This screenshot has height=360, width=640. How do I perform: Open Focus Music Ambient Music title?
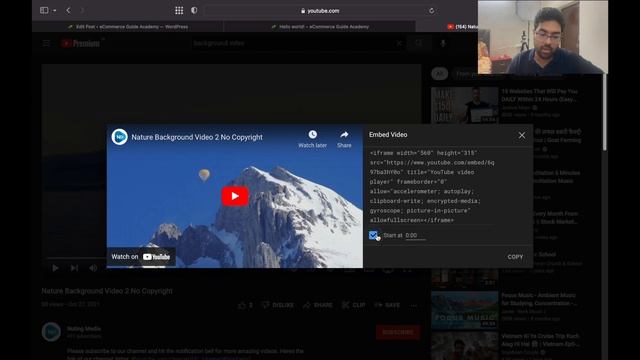[x=539, y=299]
